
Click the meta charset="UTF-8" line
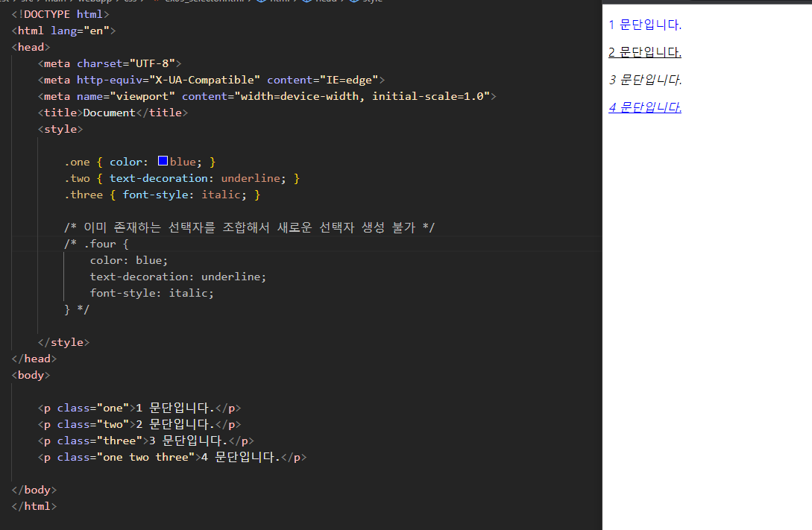point(110,63)
